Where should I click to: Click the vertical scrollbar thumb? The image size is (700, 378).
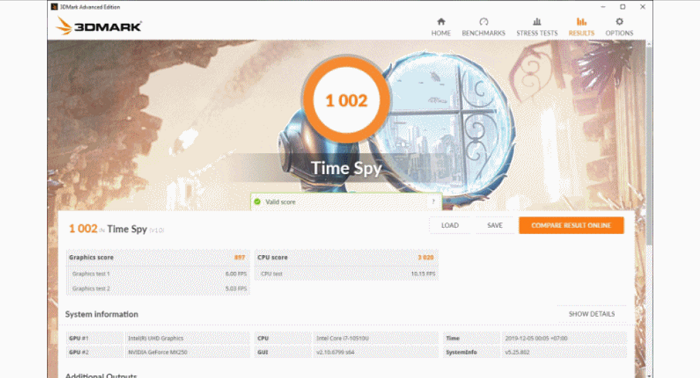point(649,145)
